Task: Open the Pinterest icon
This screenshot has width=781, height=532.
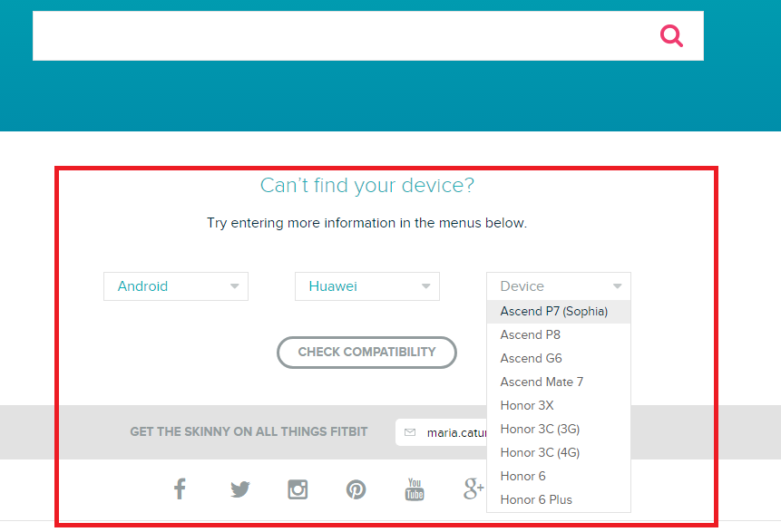Action: 356,489
